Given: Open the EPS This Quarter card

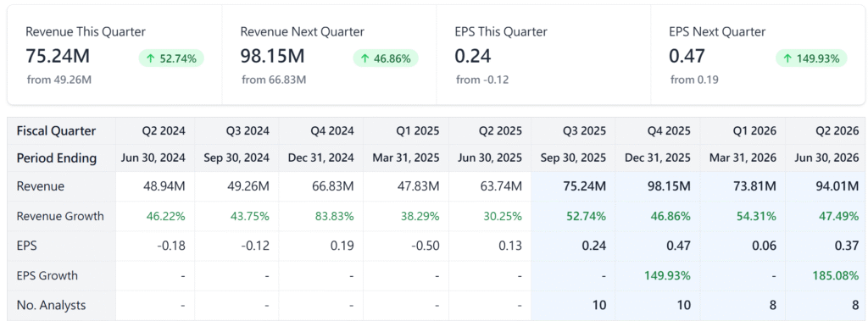Looking at the screenshot, I should (543, 55).
